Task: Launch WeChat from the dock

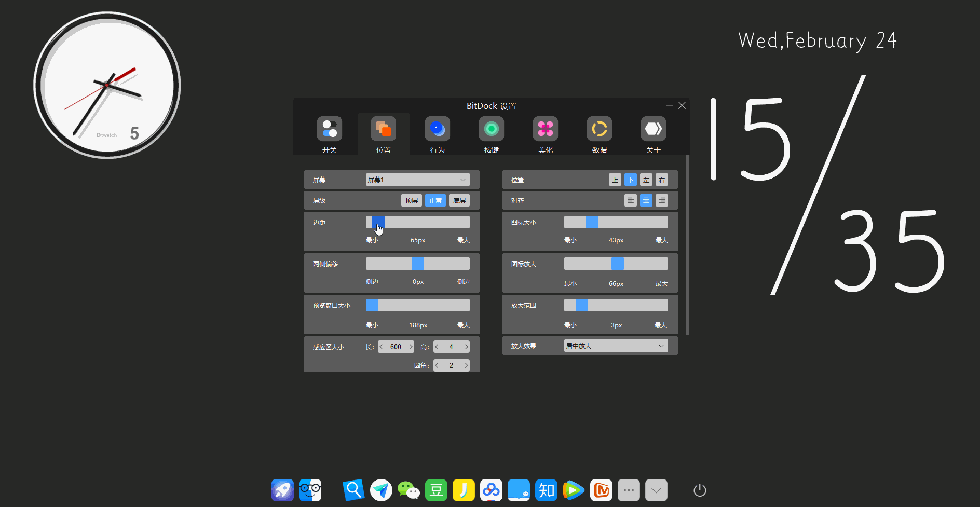Action: 409,490
